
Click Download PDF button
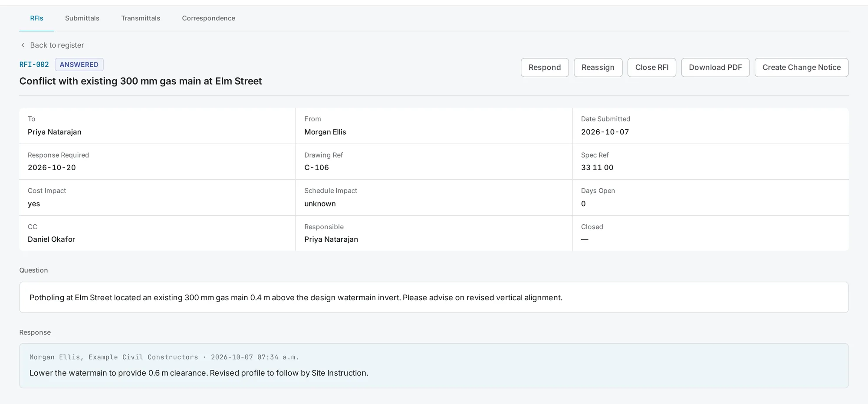715,67
